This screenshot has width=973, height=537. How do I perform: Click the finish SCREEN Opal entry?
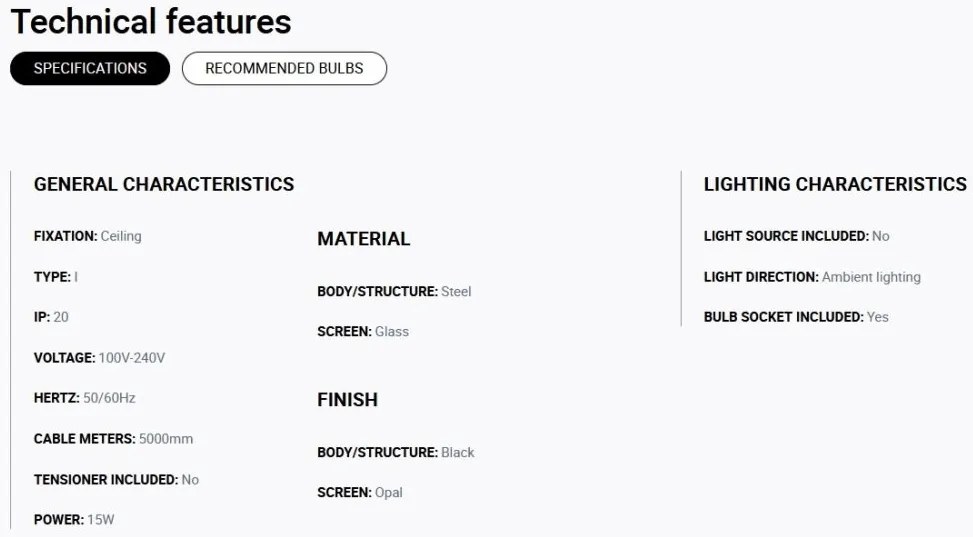(360, 492)
